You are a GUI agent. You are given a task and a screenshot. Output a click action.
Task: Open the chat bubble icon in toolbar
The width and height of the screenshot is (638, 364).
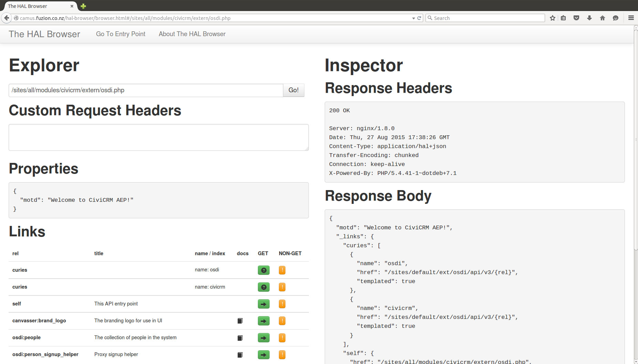point(616,18)
